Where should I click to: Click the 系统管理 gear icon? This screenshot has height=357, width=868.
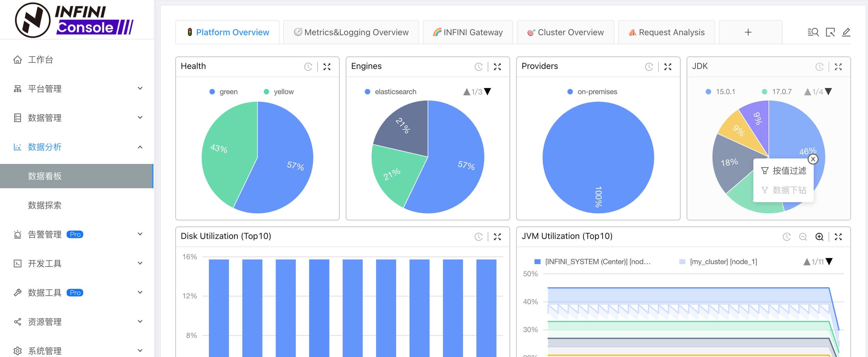tap(18, 351)
